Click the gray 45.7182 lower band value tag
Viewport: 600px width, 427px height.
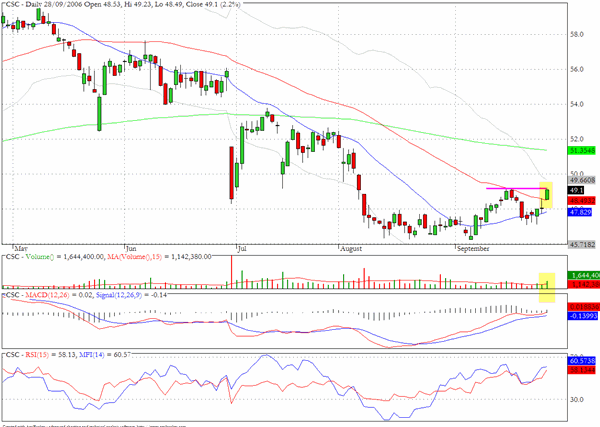coord(583,244)
